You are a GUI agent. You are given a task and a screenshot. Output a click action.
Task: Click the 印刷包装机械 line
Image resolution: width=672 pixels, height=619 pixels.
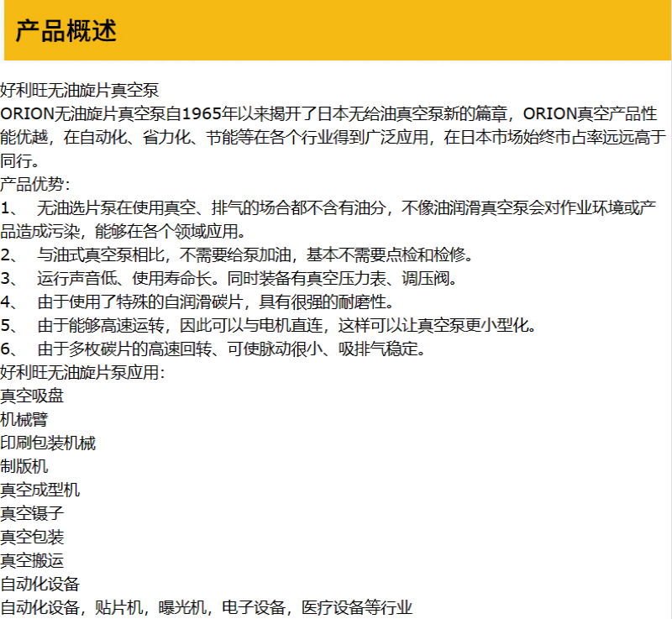point(48,443)
